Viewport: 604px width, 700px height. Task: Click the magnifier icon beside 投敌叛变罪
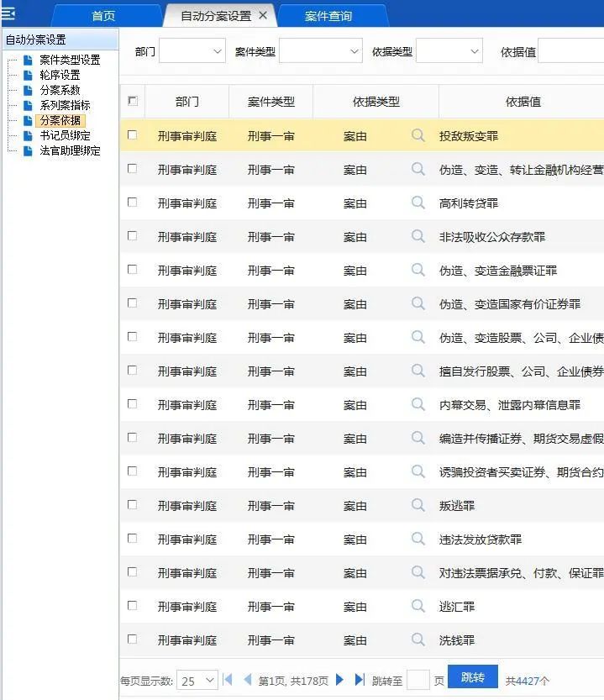pos(418,135)
